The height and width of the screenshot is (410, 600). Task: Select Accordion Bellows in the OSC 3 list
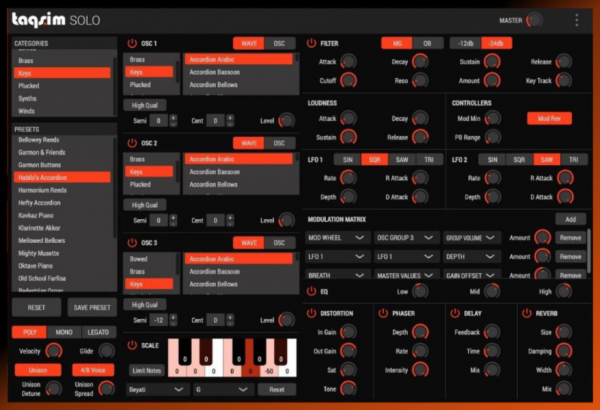(x=238, y=284)
